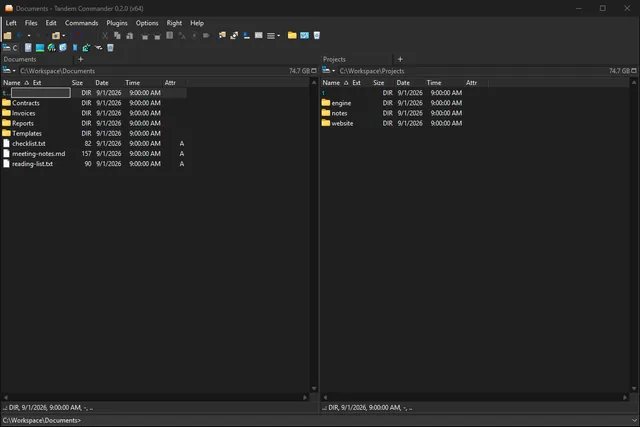This screenshot has height=427, width=640.
Task: Click the label tag toolbar icon
Action: [206, 36]
